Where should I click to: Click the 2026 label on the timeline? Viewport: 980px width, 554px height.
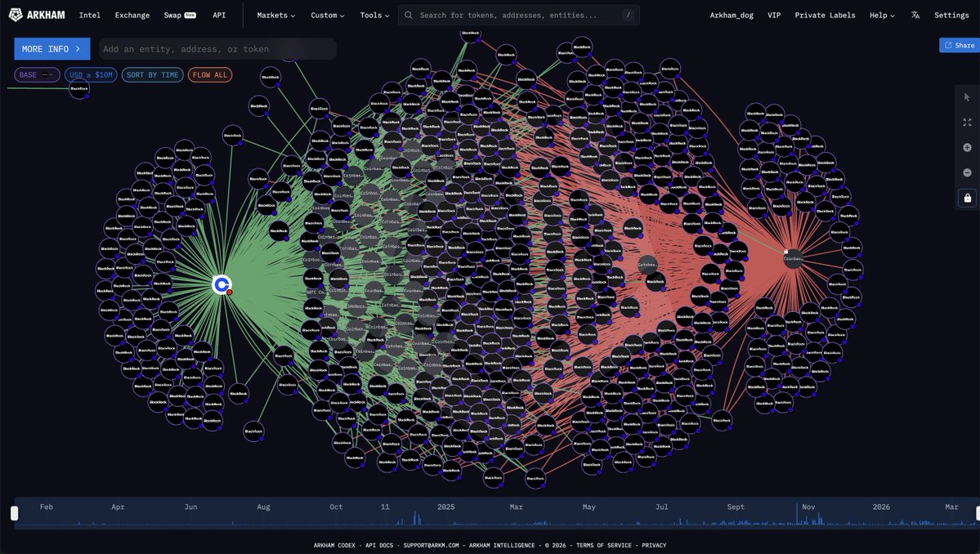pyautogui.click(x=881, y=507)
